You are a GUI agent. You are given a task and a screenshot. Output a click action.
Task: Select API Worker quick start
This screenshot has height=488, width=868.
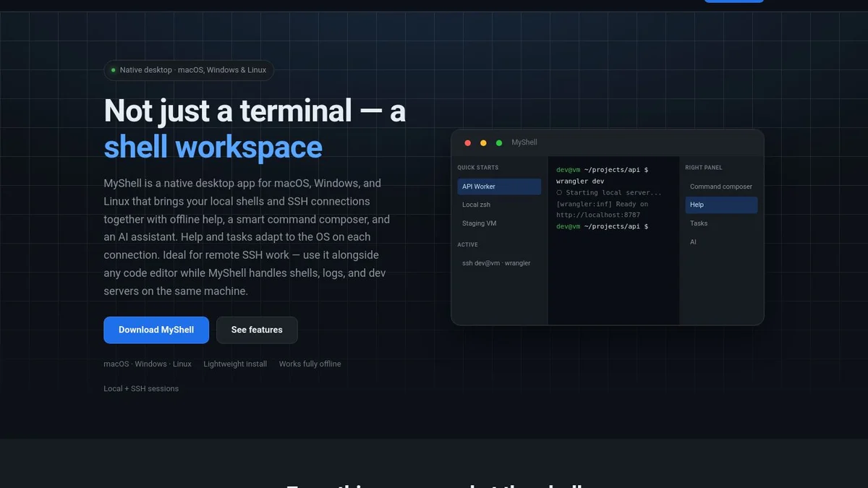tap(499, 187)
